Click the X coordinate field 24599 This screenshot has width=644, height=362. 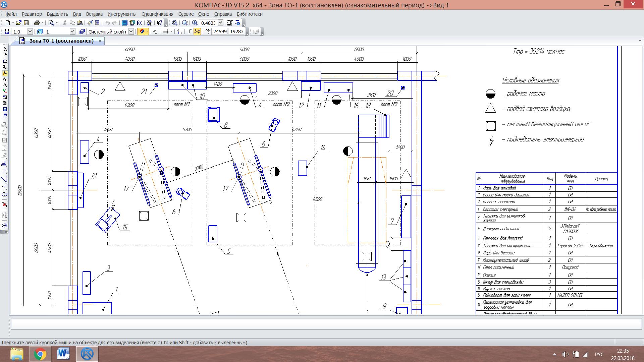coord(220,32)
